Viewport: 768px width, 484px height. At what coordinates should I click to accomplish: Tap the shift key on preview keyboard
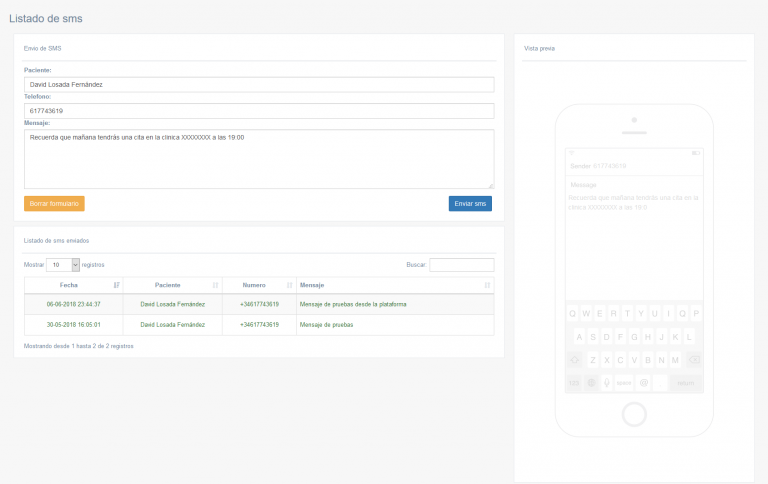click(575, 359)
